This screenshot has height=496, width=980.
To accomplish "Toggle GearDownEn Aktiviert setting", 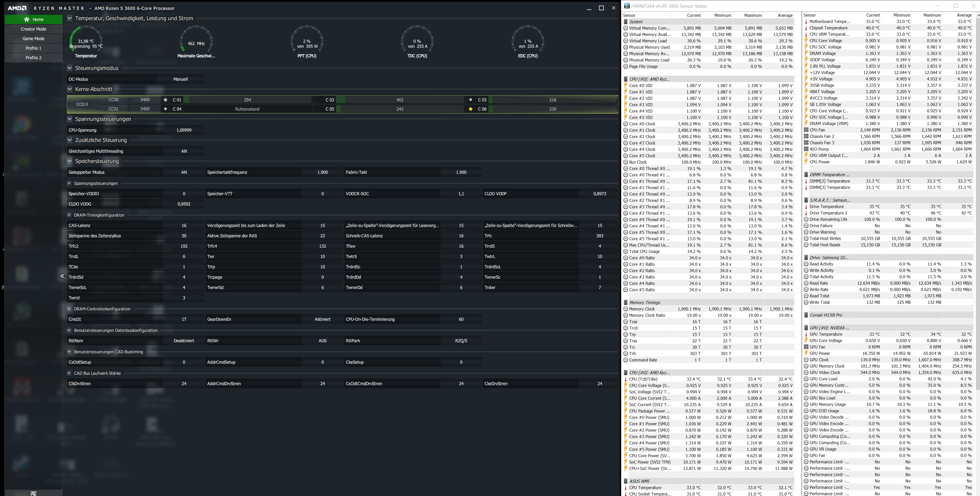I will tap(322, 319).
